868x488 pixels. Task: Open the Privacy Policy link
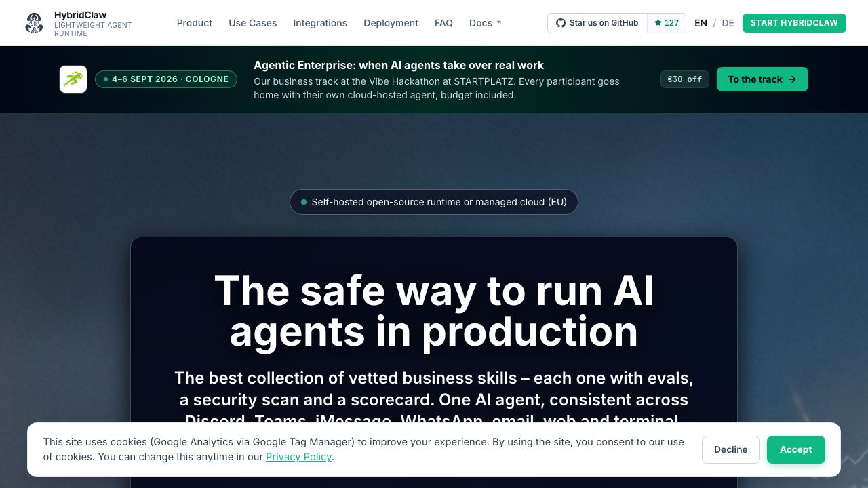tap(298, 457)
